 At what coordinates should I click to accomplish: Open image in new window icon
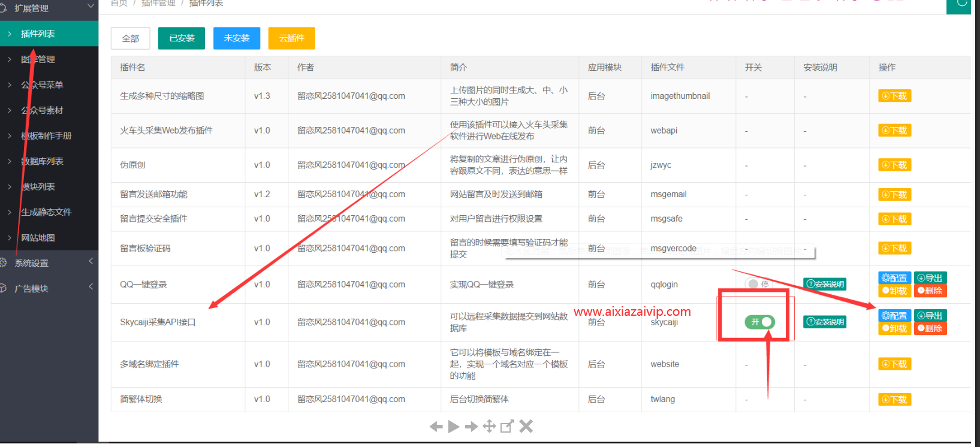pyautogui.click(x=507, y=426)
